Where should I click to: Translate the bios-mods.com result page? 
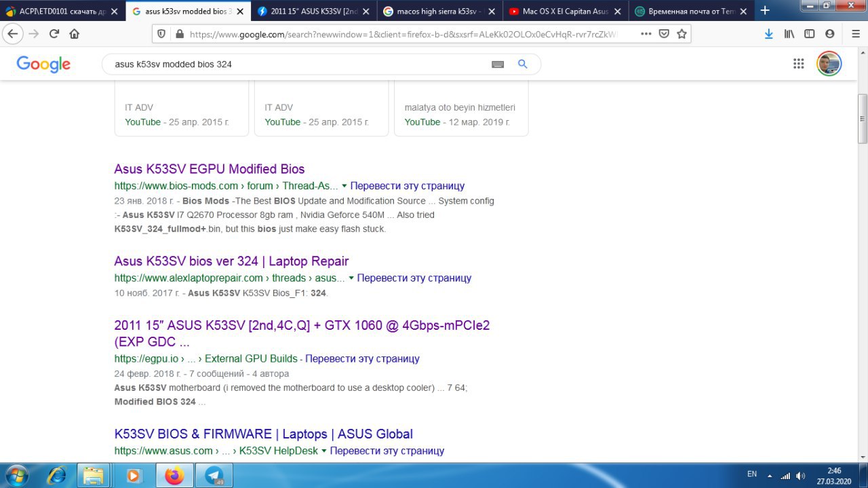coord(408,186)
